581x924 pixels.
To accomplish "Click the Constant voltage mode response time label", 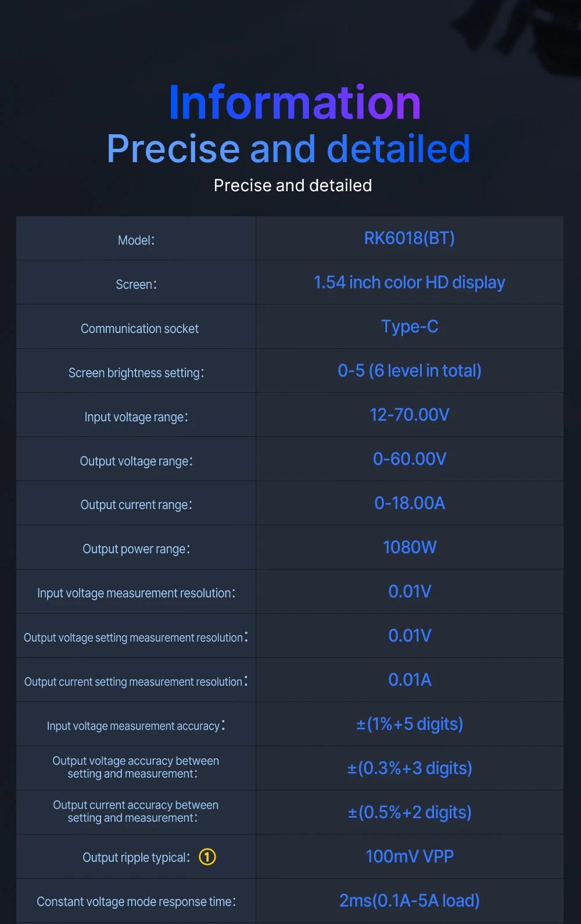I will tap(136, 902).
